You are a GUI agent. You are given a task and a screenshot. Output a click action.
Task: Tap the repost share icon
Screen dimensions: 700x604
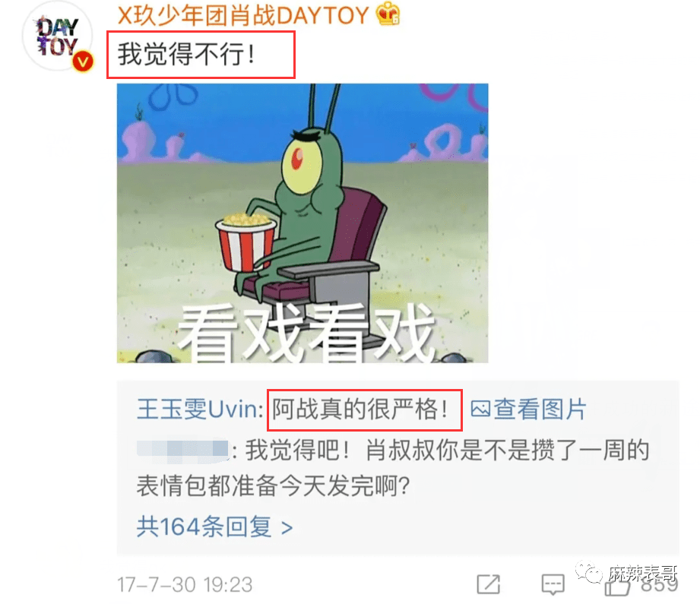[x=489, y=584]
